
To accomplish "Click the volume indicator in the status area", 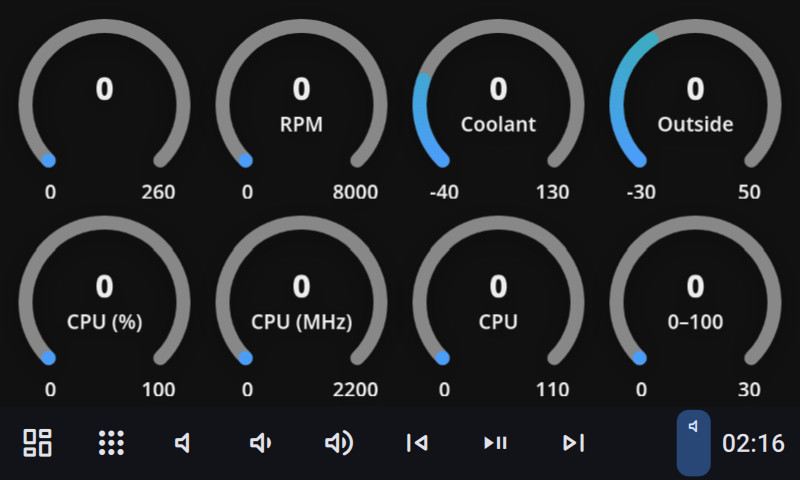I will click(693, 442).
